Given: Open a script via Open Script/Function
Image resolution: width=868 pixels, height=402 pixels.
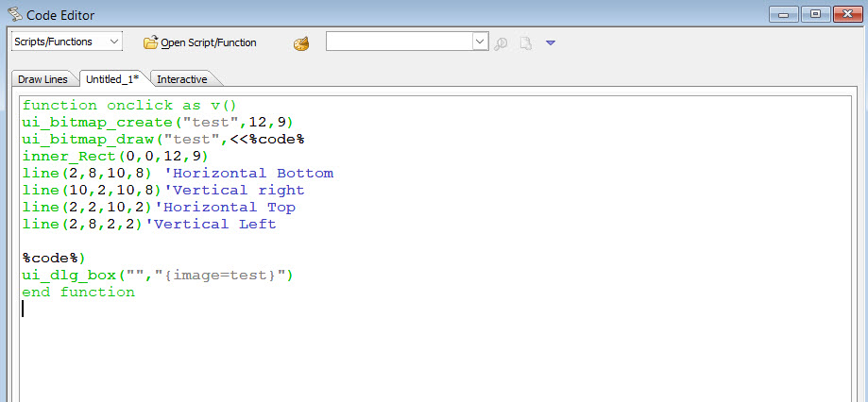Looking at the screenshot, I should click(199, 42).
